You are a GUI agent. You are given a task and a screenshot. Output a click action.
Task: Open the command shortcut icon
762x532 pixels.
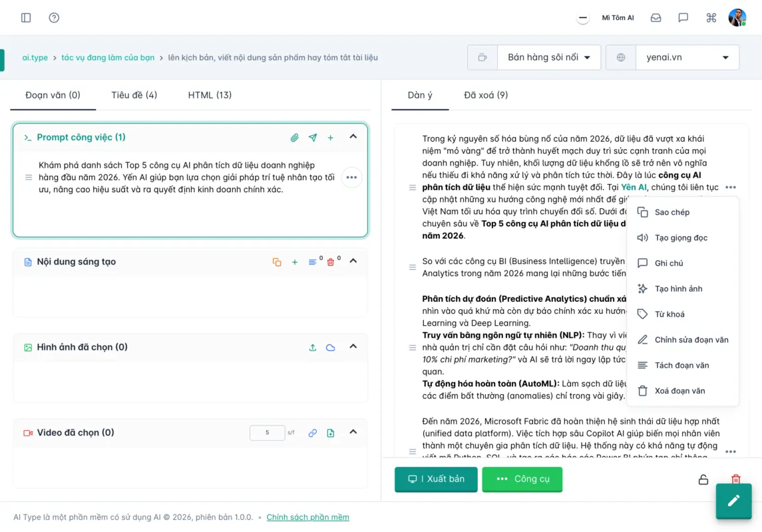coord(711,17)
